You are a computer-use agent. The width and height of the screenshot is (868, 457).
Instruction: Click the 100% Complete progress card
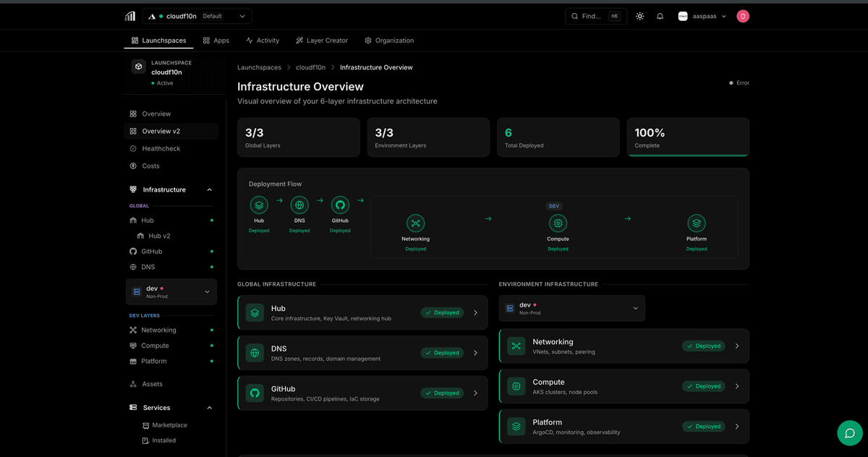[x=687, y=137]
